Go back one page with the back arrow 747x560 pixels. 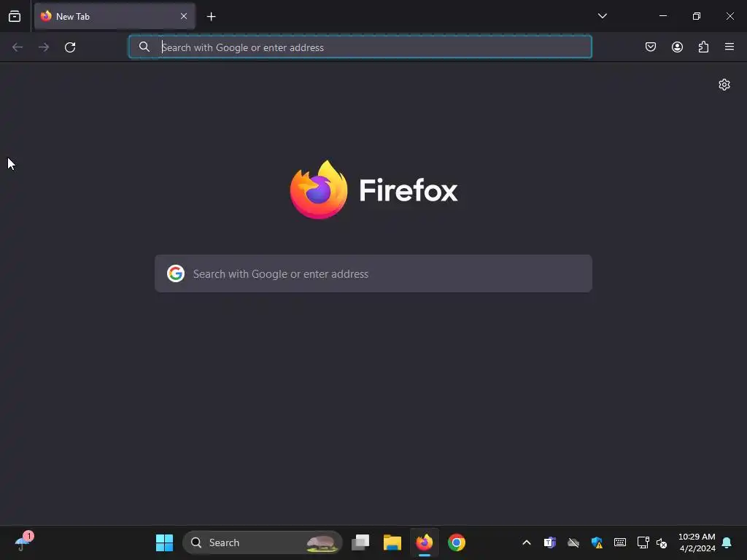point(18,47)
